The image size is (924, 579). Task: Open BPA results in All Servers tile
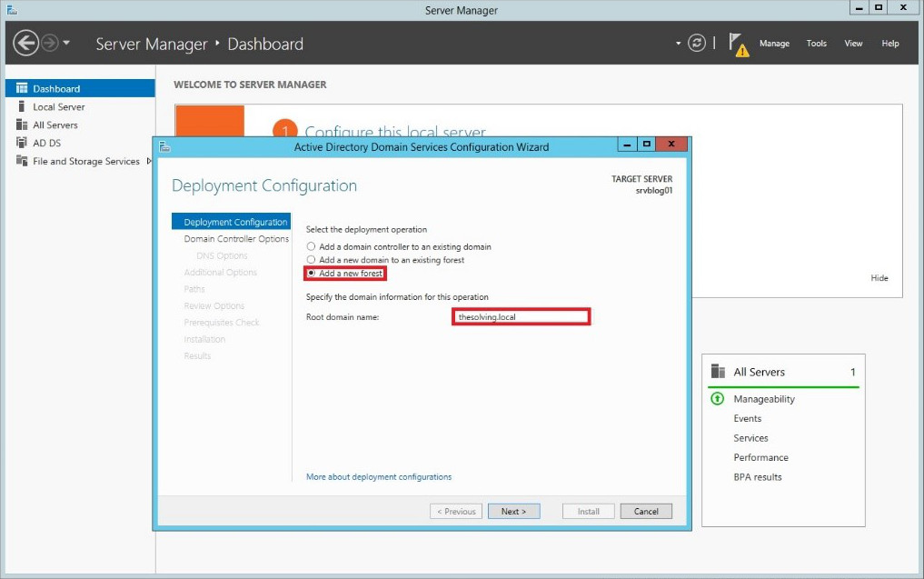[757, 477]
